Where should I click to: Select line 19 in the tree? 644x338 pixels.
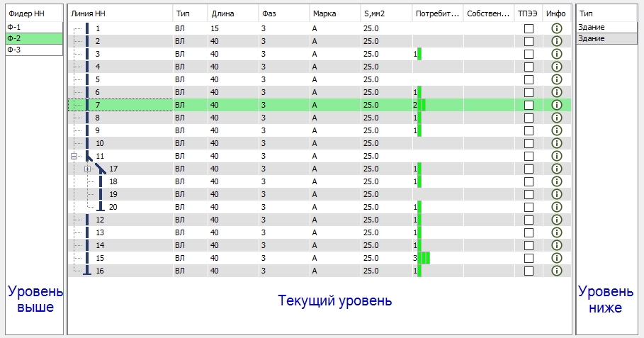pos(113,194)
